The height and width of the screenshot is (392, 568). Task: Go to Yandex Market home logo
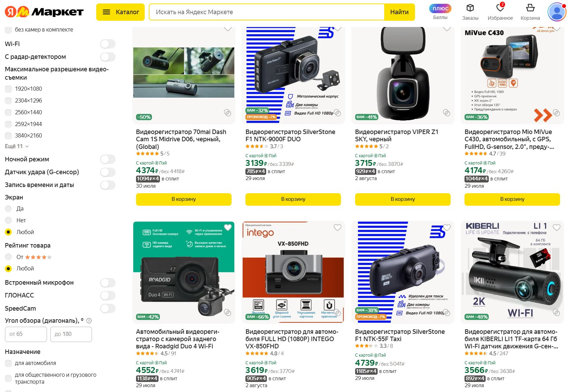(44, 12)
